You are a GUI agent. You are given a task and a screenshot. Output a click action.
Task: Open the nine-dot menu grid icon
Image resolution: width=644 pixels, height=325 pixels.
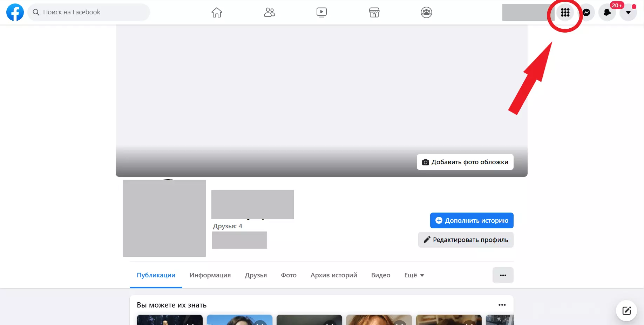point(565,13)
